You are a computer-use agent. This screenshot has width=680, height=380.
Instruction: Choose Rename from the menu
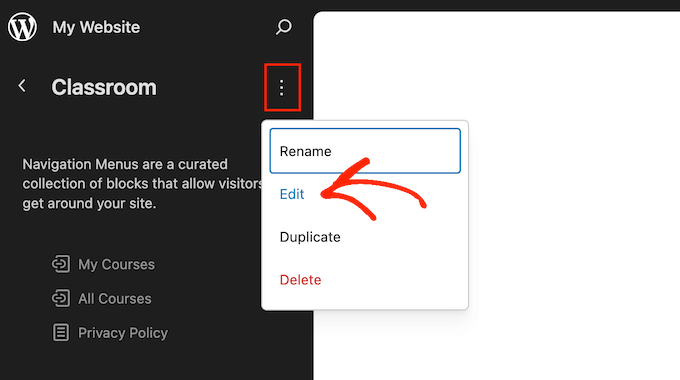(365, 151)
